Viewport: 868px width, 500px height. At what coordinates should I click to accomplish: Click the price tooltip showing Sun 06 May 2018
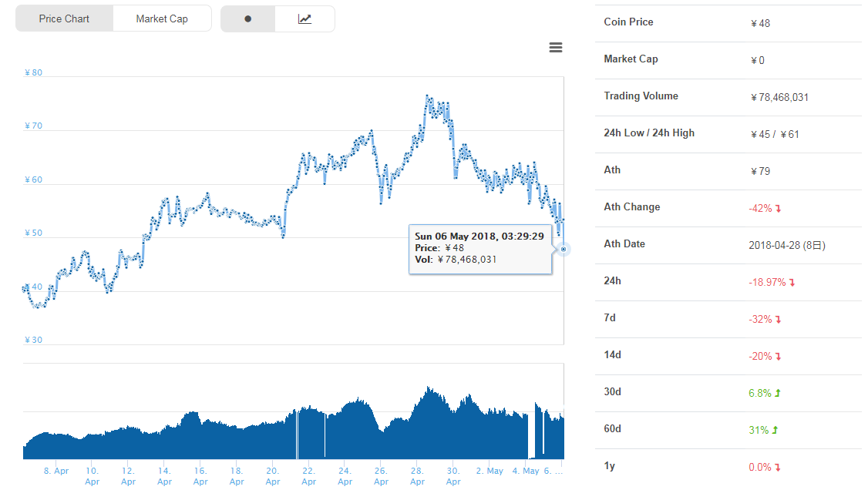tap(479, 248)
